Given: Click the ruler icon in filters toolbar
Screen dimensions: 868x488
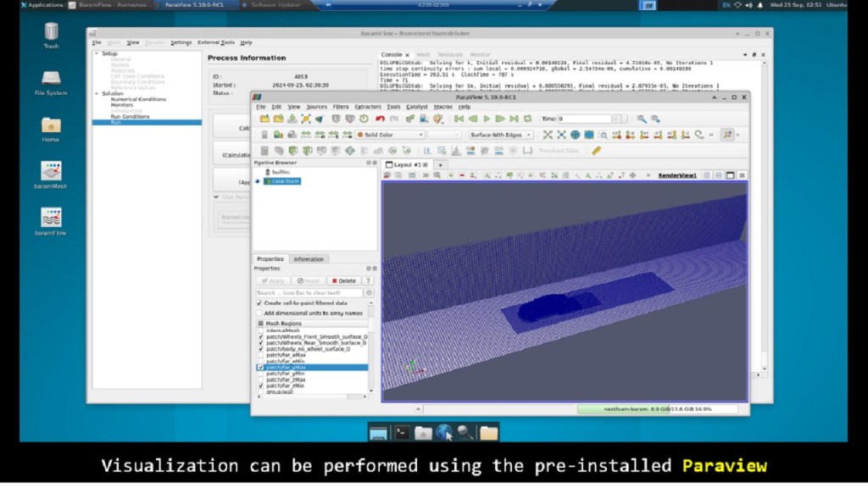Looking at the screenshot, I should coord(596,151).
